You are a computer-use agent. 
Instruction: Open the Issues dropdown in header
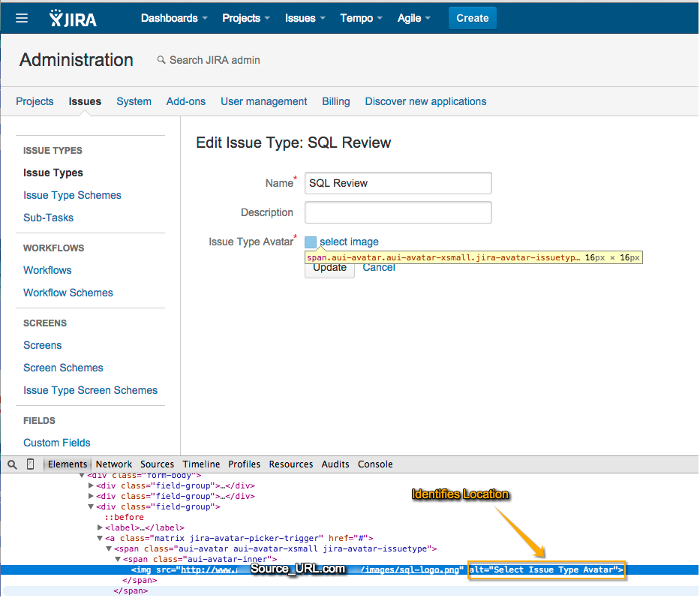coord(305,18)
